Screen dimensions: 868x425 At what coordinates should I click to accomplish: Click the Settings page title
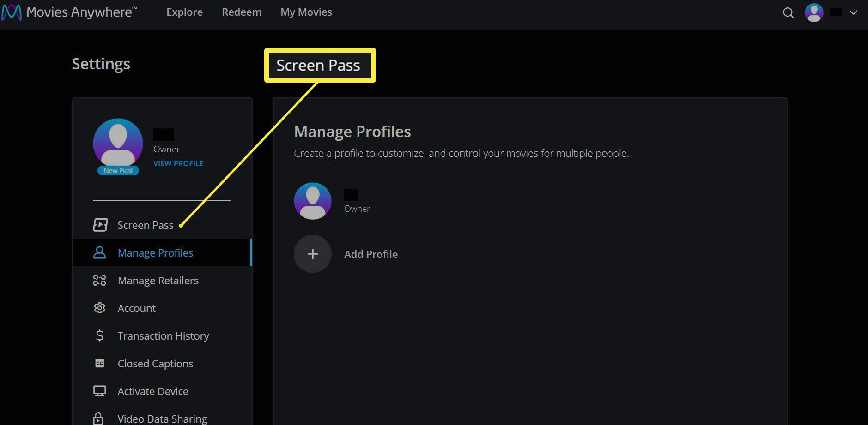click(x=101, y=64)
